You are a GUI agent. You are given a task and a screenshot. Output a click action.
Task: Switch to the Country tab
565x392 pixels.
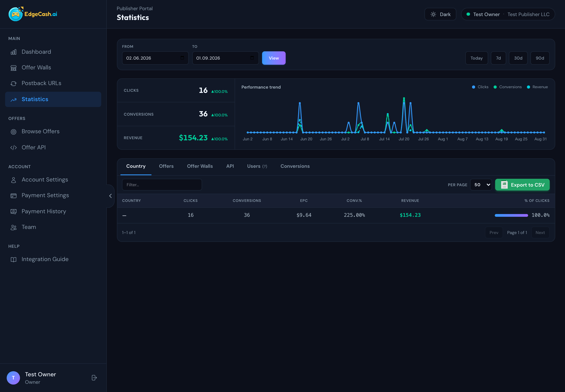click(x=136, y=166)
